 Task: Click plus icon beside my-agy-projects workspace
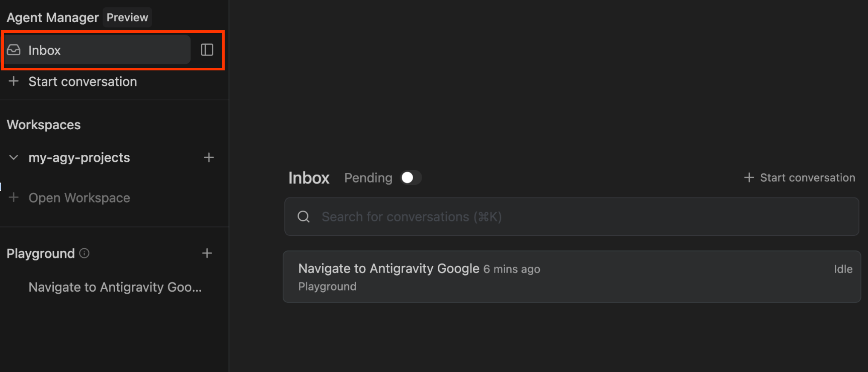click(x=208, y=158)
